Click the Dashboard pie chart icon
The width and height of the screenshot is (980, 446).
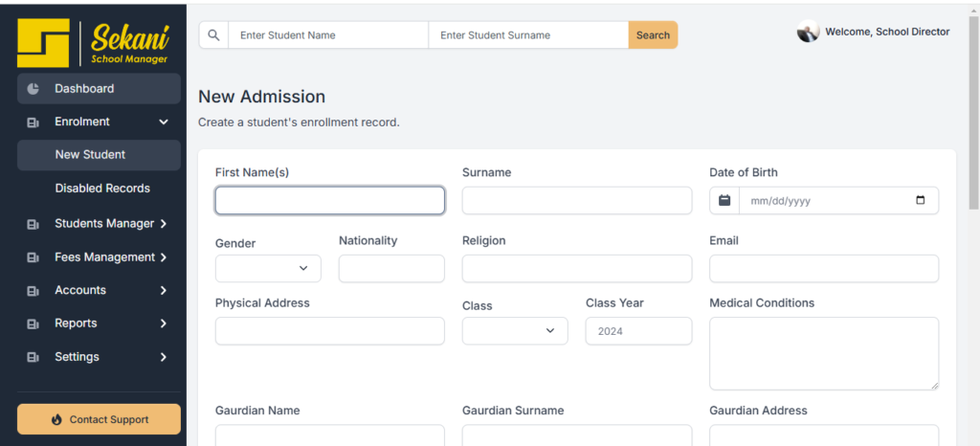coord(33,89)
